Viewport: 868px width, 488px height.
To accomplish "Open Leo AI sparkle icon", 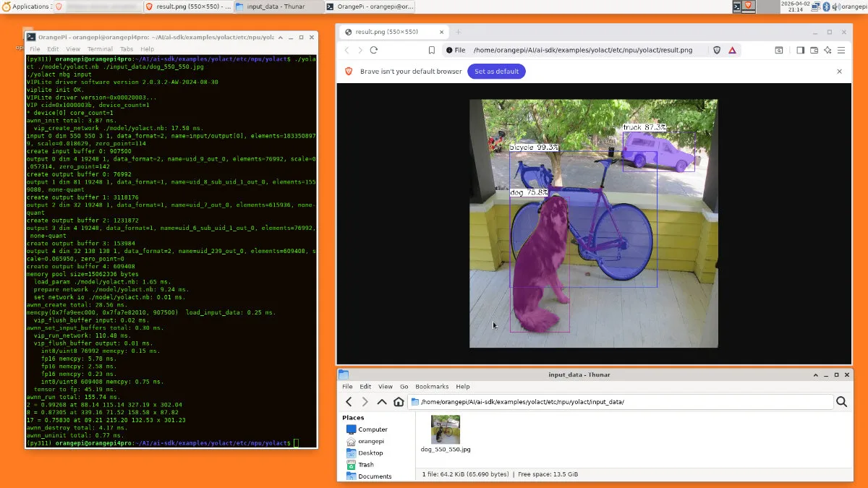I will coord(827,50).
